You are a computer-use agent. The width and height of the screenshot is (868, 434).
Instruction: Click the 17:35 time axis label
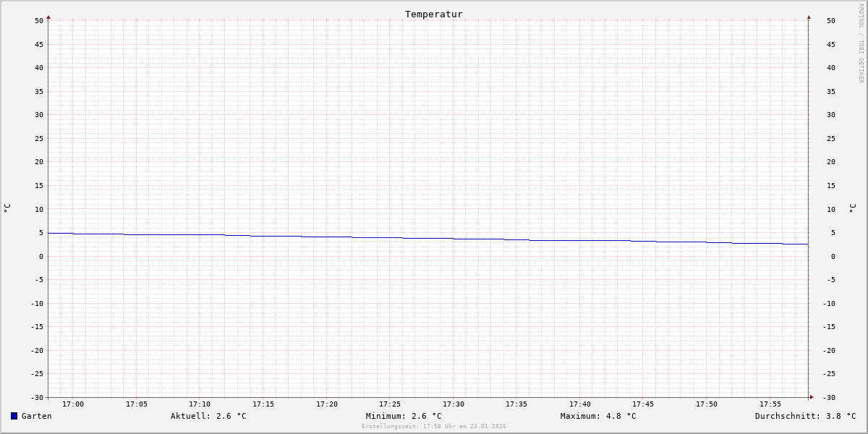point(516,404)
